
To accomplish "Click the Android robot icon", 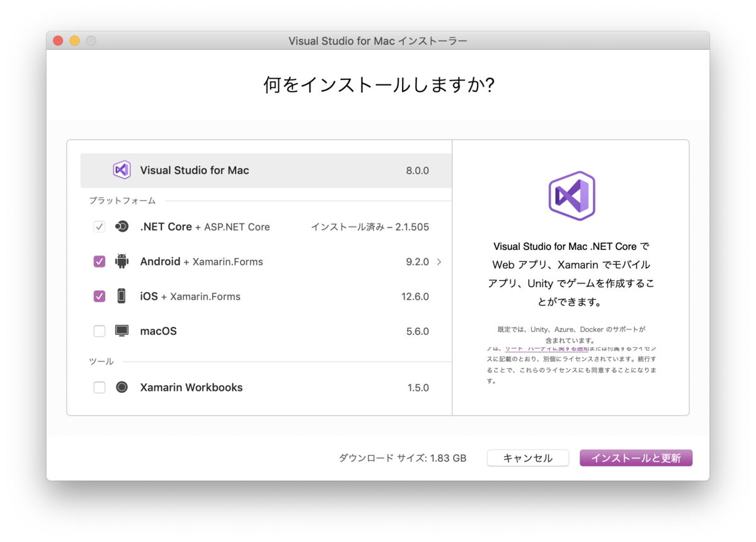I will point(121,261).
